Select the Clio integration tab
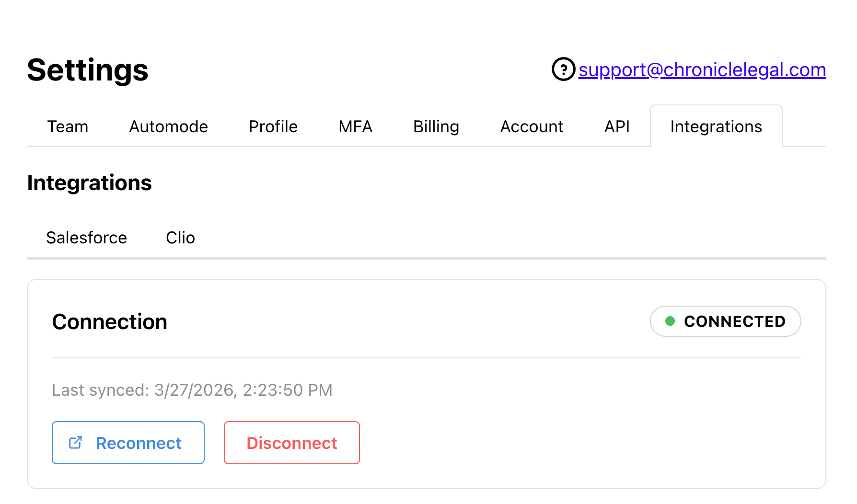 tap(180, 238)
